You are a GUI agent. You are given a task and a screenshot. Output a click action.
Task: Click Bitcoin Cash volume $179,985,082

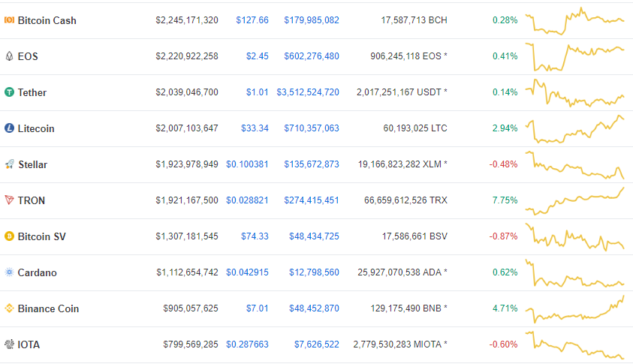pyautogui.click(x=312, y=20)
